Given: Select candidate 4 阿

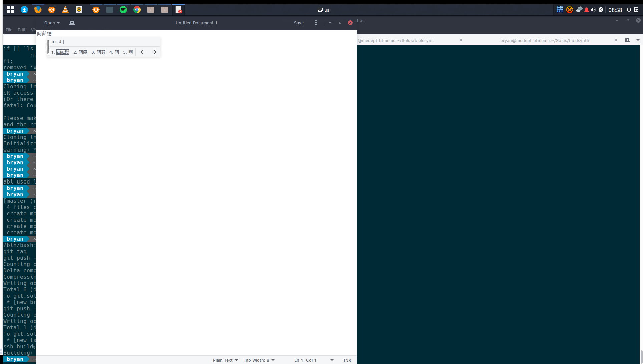Looking at the screenshot, I should (x=114, y=52).
